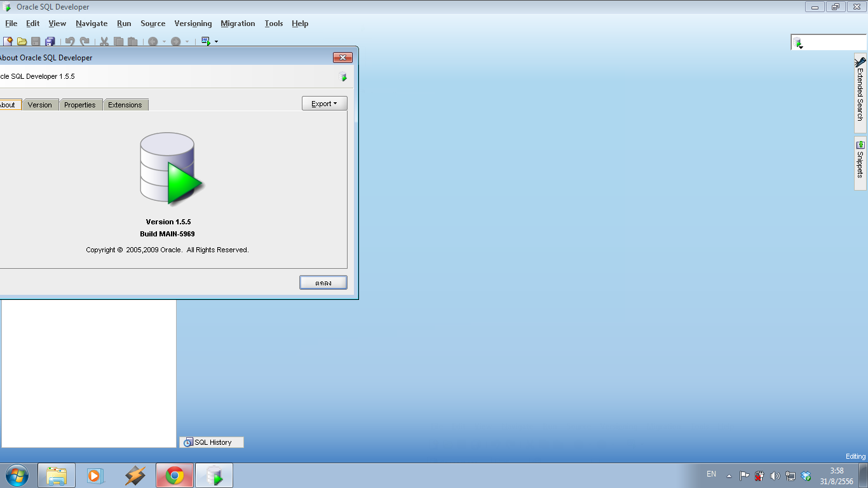Click the Dropbox tray icon
This screenshot has width=868, height=488.
(x=806, y=476)
